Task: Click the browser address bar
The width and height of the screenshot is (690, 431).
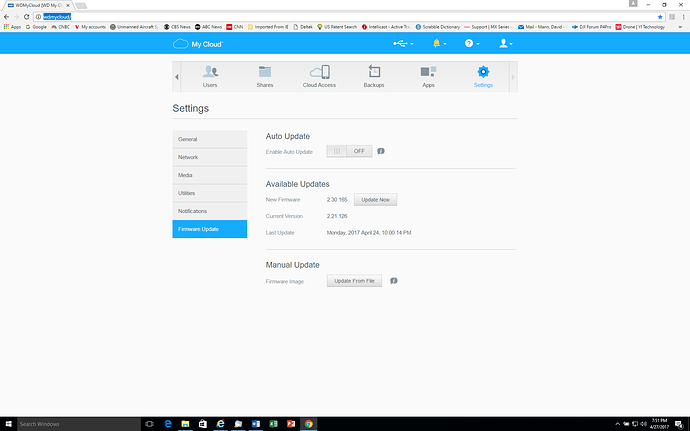Action: point(348,17)
